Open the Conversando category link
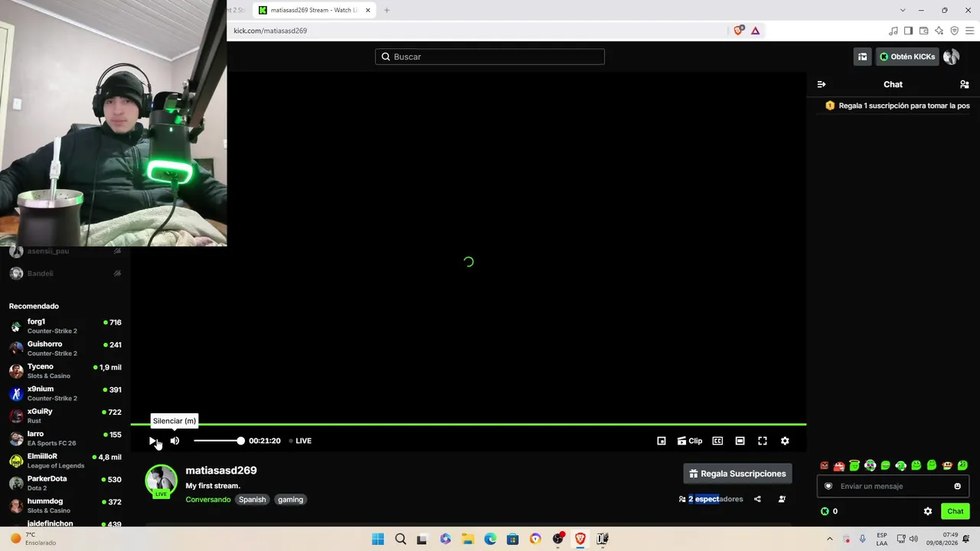The width and height of the screenshot is (980, 551). [x=208, y=500]
